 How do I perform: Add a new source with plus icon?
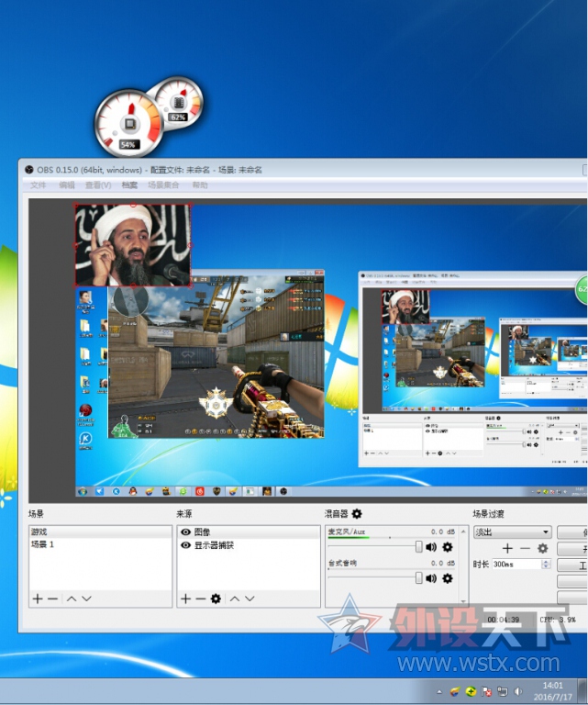tap(185, 599)
